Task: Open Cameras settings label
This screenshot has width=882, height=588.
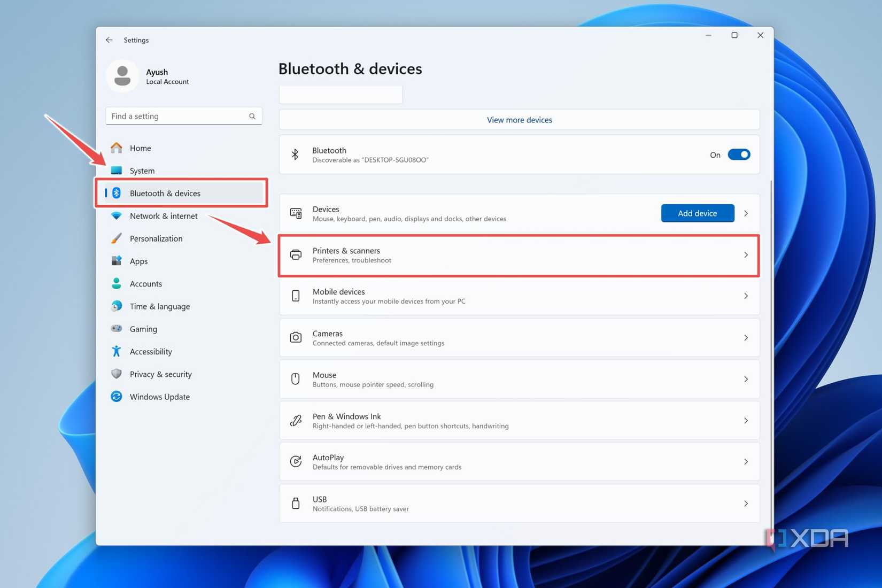Action: 327,334
